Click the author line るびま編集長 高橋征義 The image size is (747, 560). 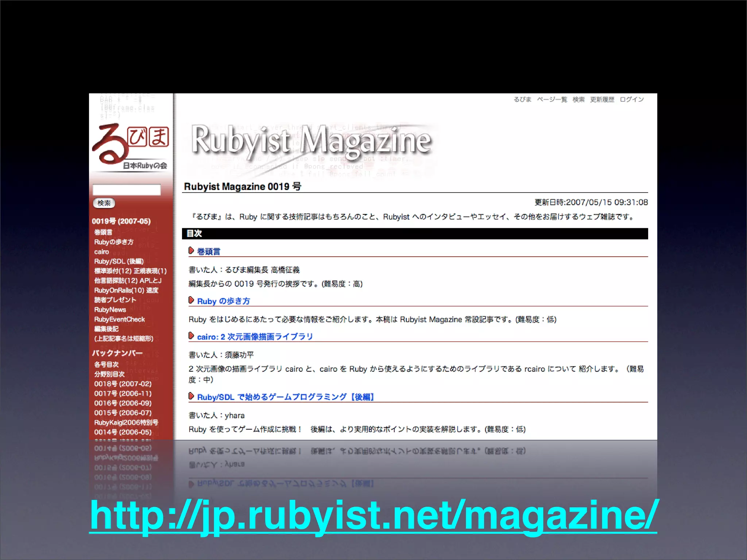(263, 270)
